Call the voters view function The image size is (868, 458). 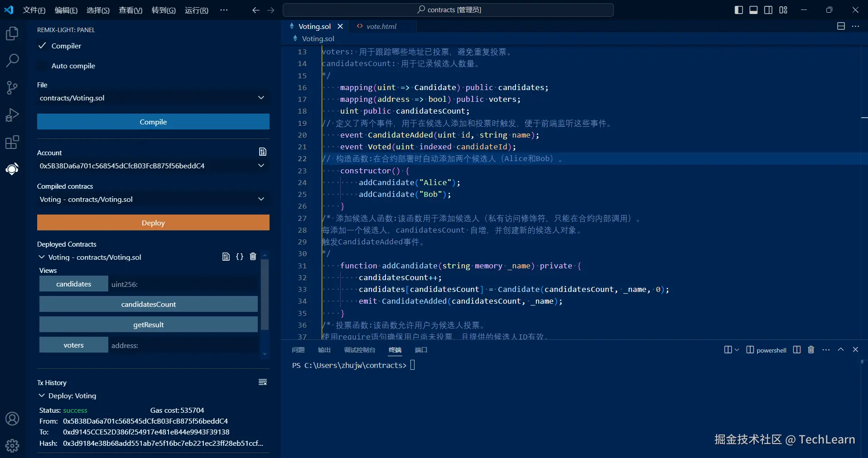(74, 345)
